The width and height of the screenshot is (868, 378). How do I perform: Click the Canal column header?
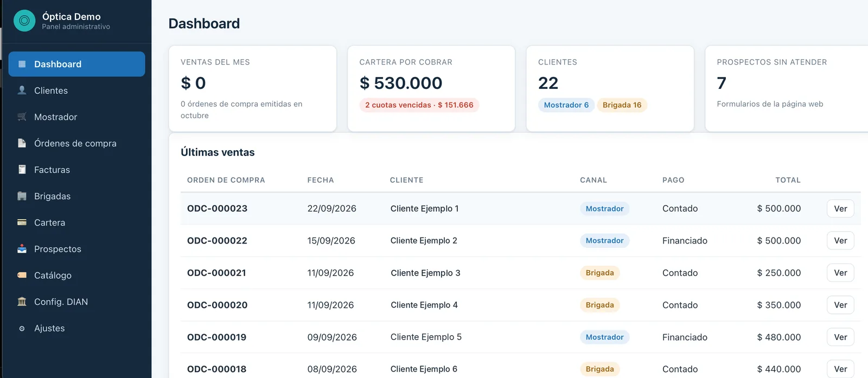tap(593, 180)
